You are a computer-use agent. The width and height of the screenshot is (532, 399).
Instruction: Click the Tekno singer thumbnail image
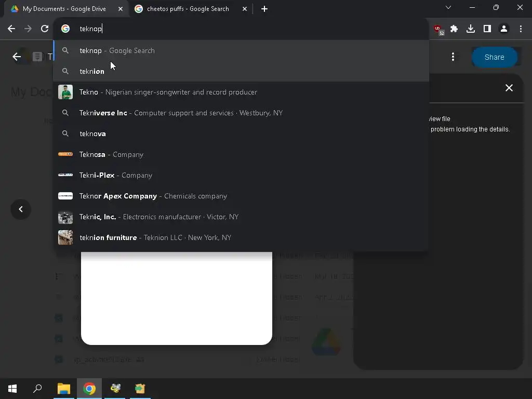click(65, 92)
